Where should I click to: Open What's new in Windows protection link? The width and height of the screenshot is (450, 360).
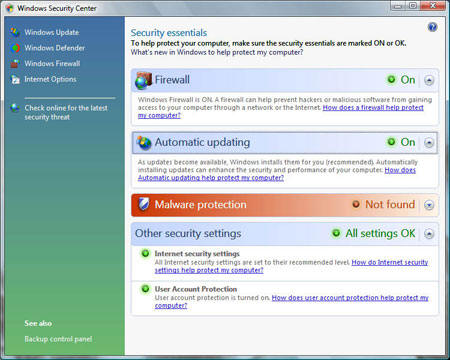pos(217,52)
